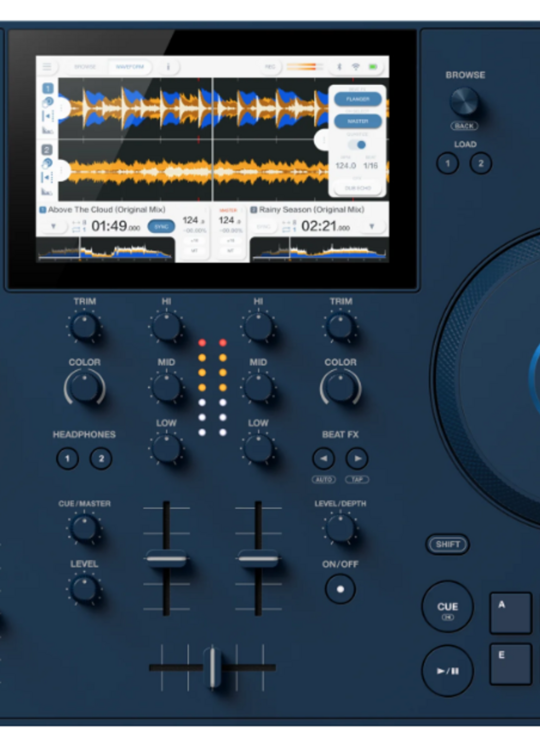Tap the info icon beside WAVEFORM
Viewport: 540px width, 756px height.
pos(168,67)
